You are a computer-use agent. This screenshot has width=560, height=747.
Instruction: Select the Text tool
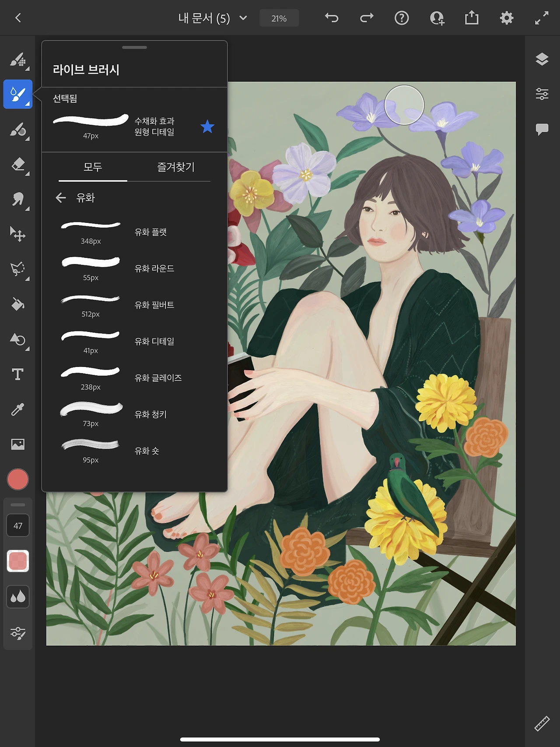(x=18, y=374)
